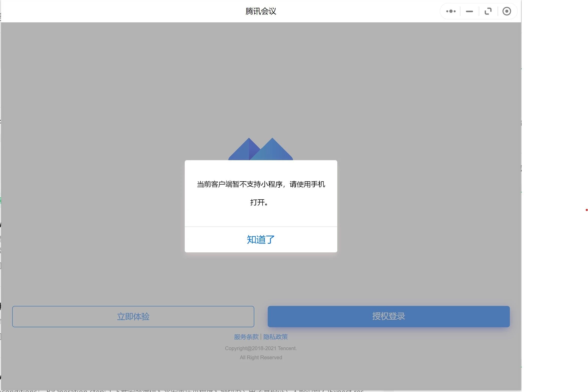The height and width of the screenshot is (392, 588).
Task: Click the expand-window icon in the capsule
Action: [x=488, y=11]
